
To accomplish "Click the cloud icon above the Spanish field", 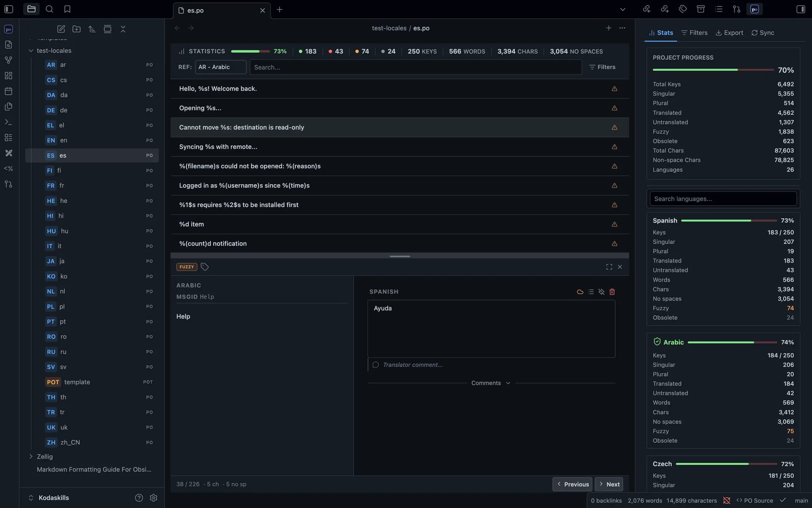I will pyautogui.click(x=580, y=292).
